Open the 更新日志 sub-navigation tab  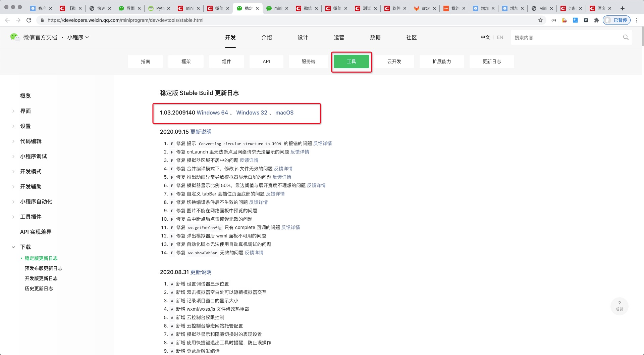pyautogui.click(x=492, y=61)
